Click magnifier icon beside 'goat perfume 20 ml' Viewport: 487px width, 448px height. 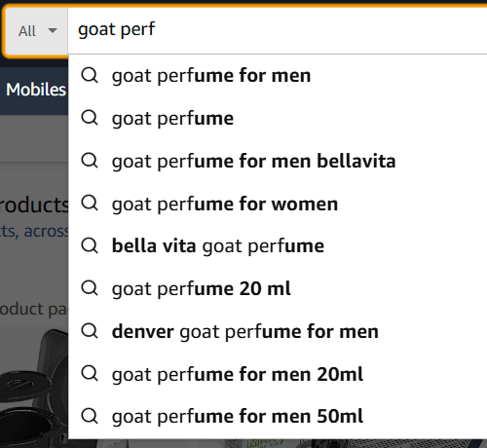pyautogui.click(x=90, y=288)
